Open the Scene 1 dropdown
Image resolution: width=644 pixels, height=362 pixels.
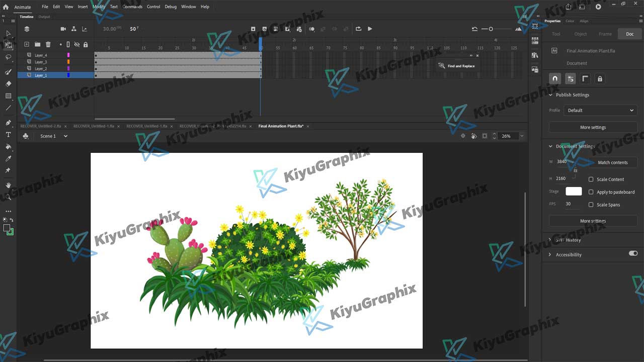pos(53,136)
